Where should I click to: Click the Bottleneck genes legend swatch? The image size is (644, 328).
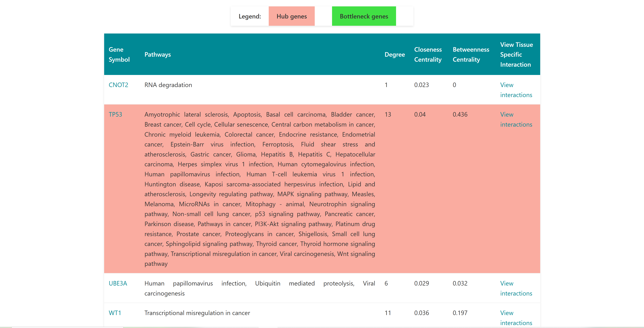click(x=364, y=16)
